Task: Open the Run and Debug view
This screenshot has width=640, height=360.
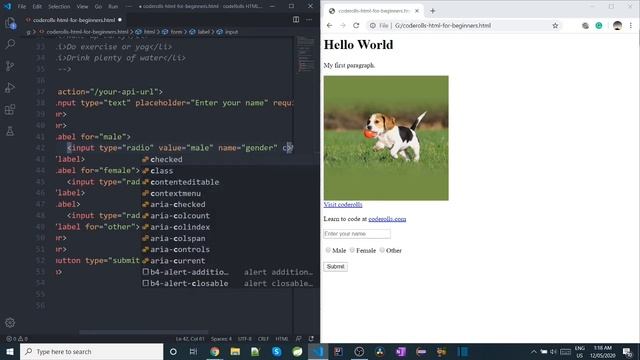Action: coord(10,88)
